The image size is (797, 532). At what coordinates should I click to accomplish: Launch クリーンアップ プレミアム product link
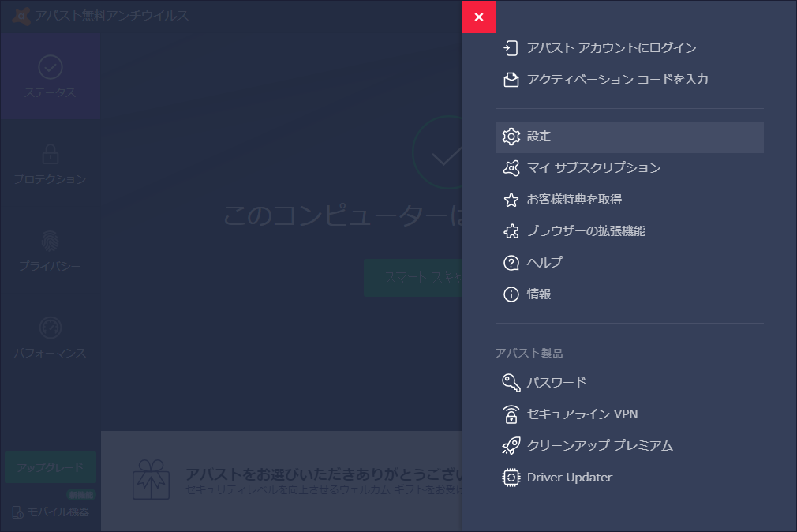[629, 445]
